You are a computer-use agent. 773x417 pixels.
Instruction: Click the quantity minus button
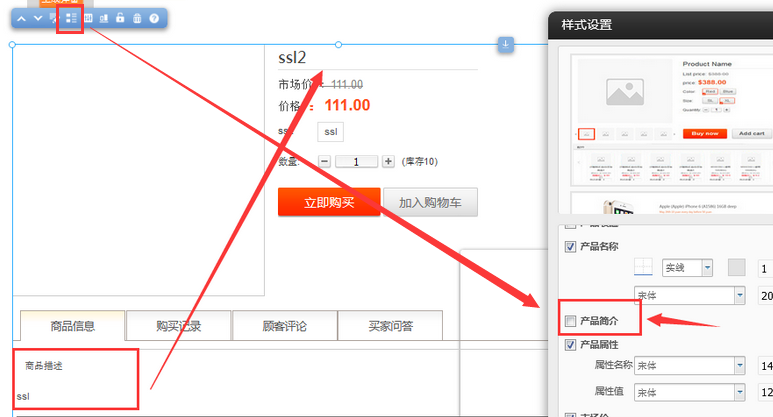(324, 161)
